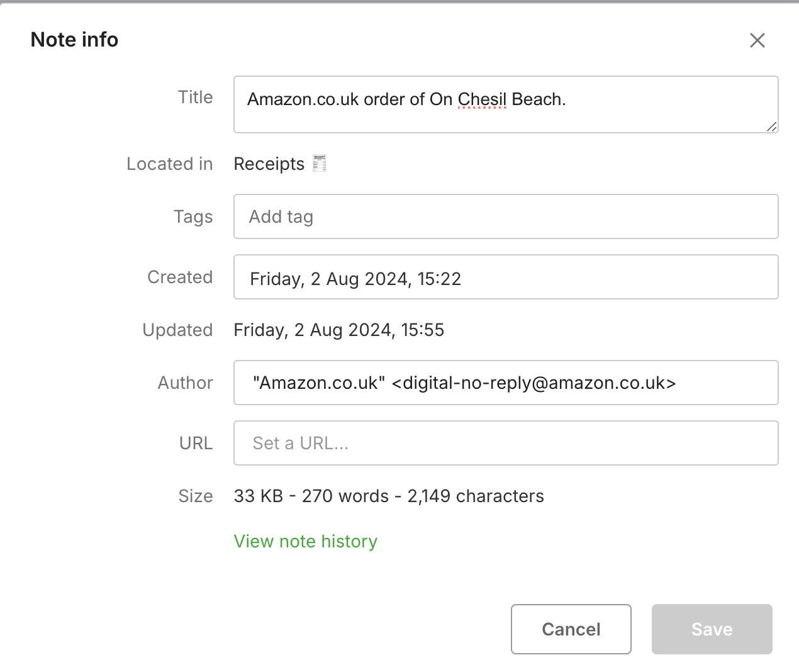Click the Receipts notebook icon
The height and width of the screenshot is (672, 799).
320,164
